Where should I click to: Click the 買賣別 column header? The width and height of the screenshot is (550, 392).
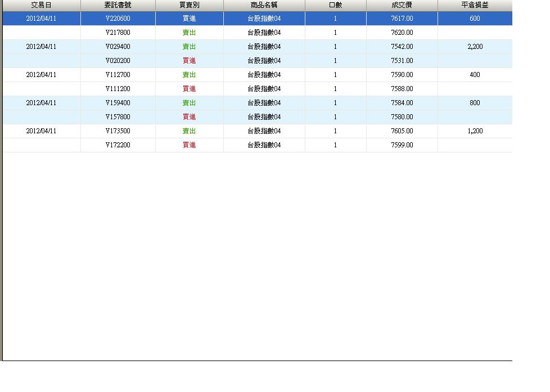click(190, 5)
